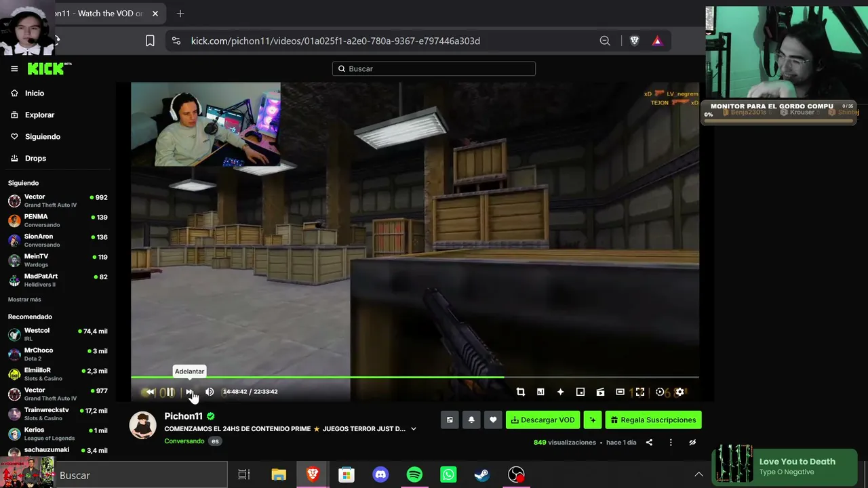Viewport: 868px width, 488px height.
Task: Click the Descargar VOD button
Action: coord(543,420)
